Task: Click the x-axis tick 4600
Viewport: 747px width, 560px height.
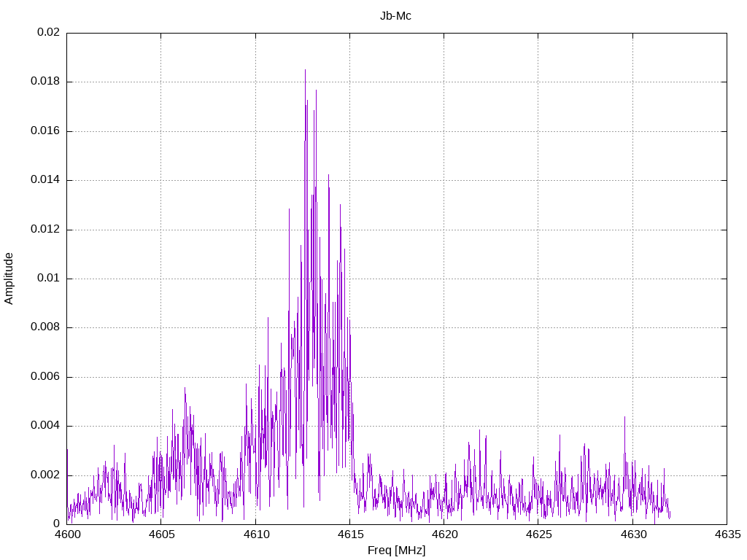Action: pyautogui.click(x=67, y=534)
